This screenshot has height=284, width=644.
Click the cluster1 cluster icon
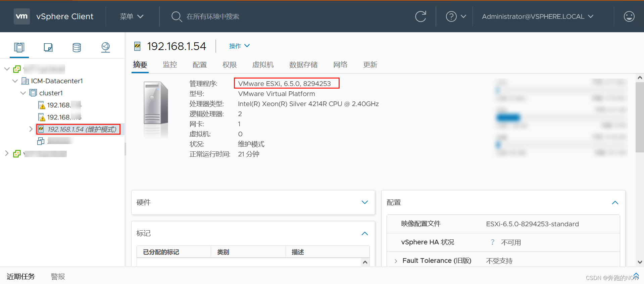(x=33, y=93)
